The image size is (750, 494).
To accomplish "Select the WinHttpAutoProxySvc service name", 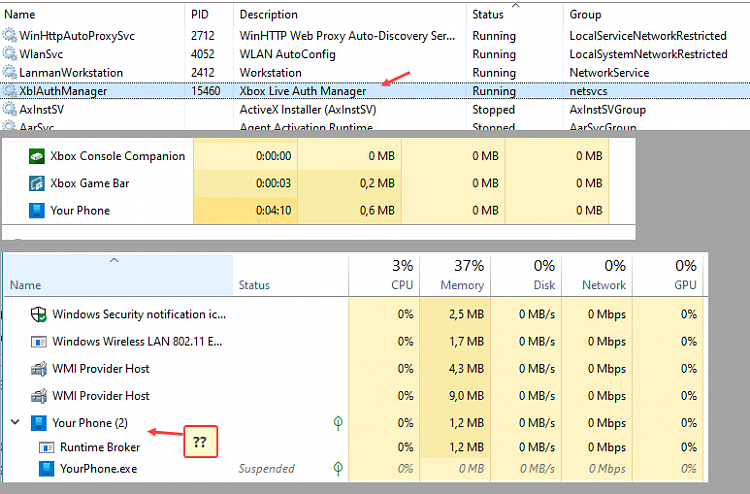I will point(77,36).
